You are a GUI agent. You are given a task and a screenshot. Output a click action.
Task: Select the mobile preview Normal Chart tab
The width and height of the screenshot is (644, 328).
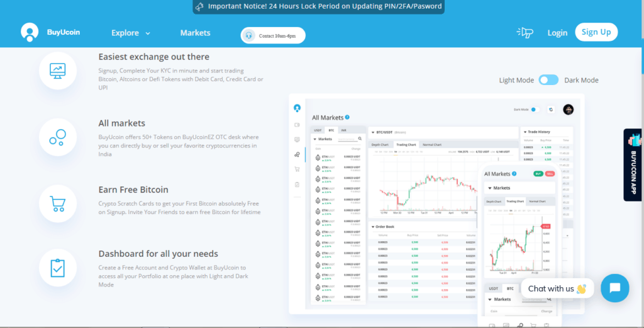pos(537,201)
